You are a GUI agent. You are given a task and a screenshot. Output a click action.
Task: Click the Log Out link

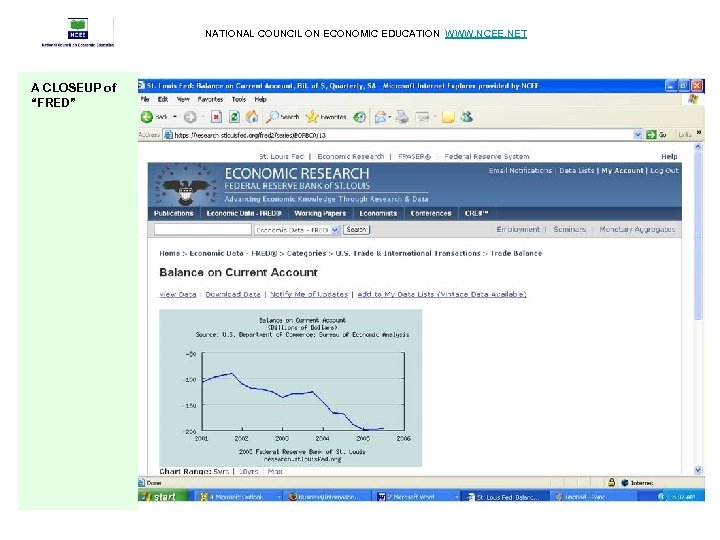pos(664,170)
